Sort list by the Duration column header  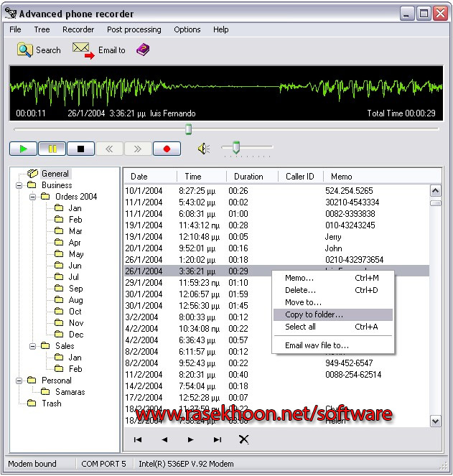click(252, 177)
